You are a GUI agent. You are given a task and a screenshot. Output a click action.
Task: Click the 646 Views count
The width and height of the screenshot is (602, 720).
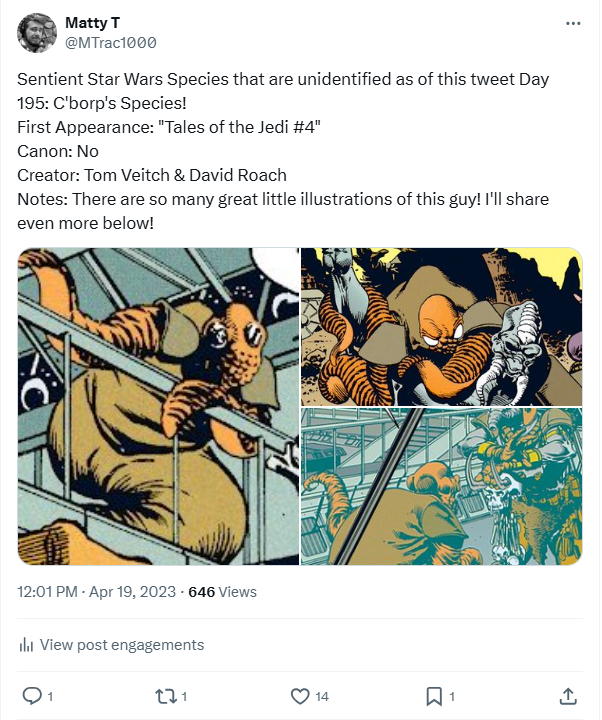(222, 592)
